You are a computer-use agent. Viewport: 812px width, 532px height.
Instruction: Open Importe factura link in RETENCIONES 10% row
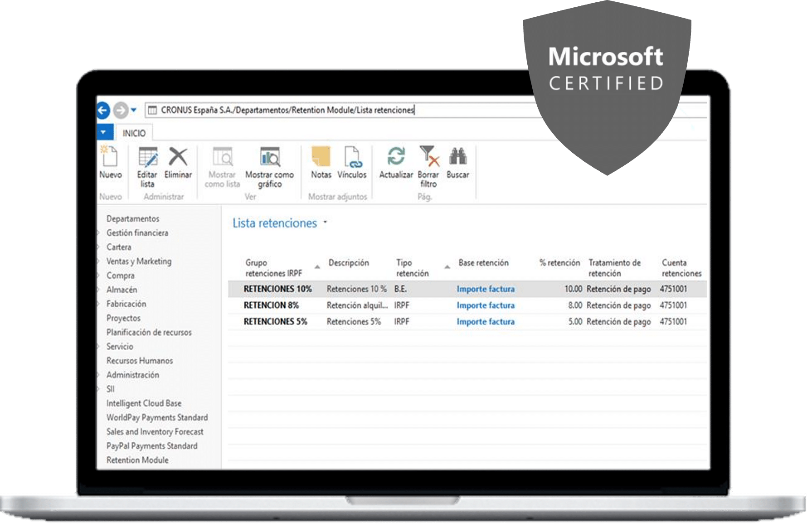tap(486, 289)
